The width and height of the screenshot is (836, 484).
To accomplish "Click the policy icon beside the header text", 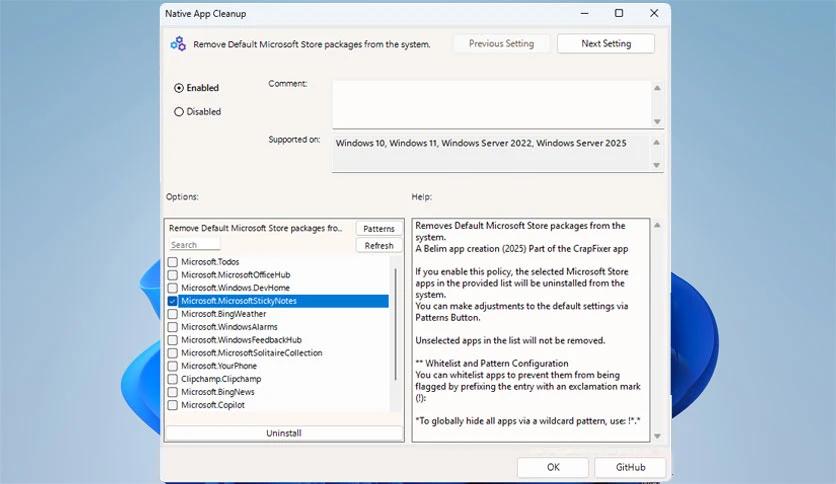I will tap(178, 44).
